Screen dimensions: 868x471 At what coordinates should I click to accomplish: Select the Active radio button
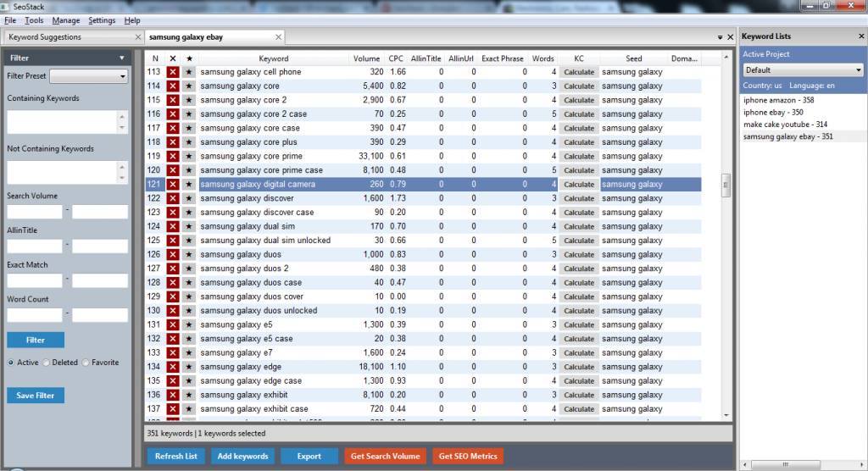point(10,363)
